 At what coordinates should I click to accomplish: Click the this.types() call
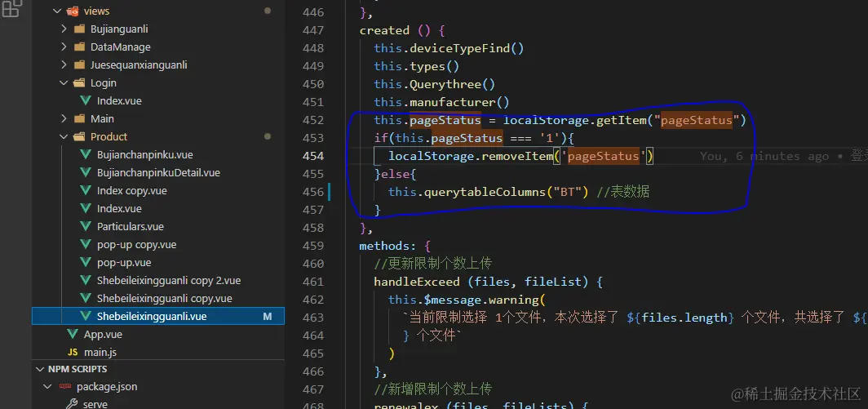417,66
